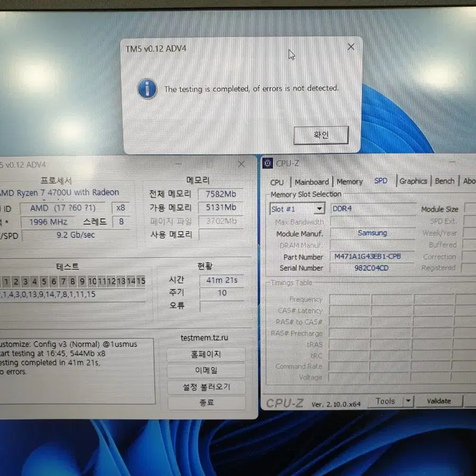Click the AMD (17 ?60 ?1) CPU ID value
The height and width of the screenshot is (476, 476).
63,208
